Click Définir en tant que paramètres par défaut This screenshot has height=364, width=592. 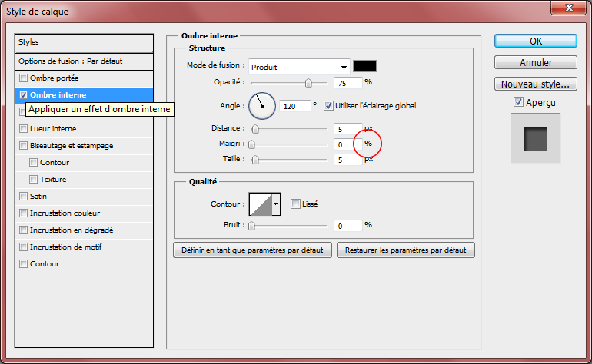point(253,250)
